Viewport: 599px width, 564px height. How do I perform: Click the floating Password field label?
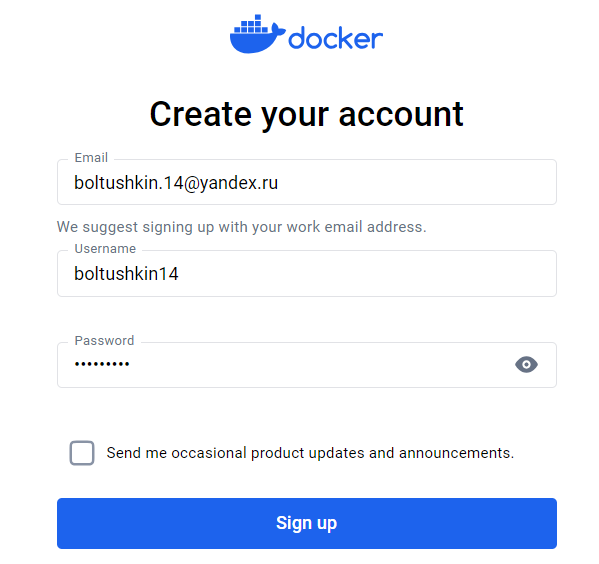[x=104, y=340]
